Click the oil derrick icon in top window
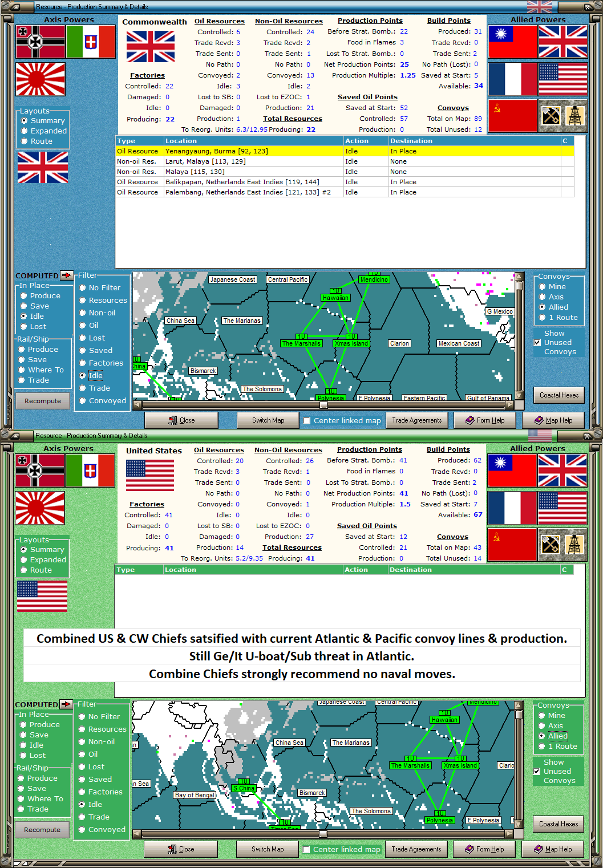Image resolution: width=603 pixels, height=868 pixels. click(x=575, y=116)
